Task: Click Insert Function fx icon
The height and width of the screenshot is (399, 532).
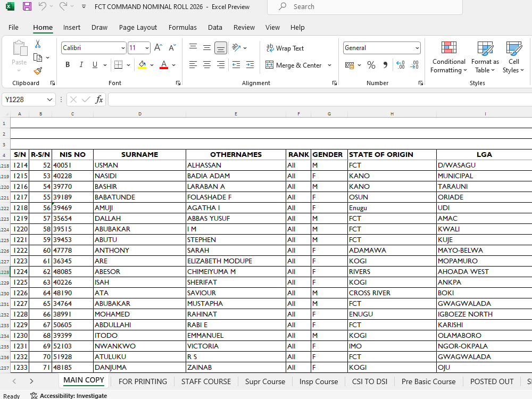Action: (x=99, y=100)
